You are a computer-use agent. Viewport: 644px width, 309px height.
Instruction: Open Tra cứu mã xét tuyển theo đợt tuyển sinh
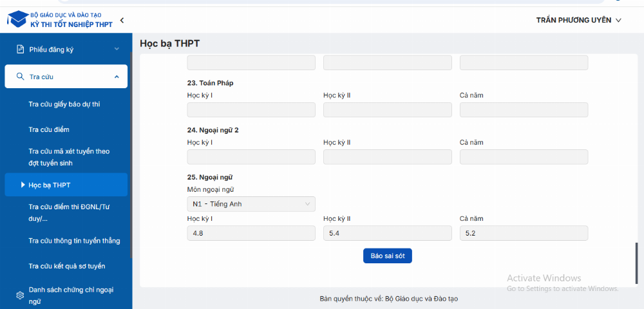[x=69, y=157]
